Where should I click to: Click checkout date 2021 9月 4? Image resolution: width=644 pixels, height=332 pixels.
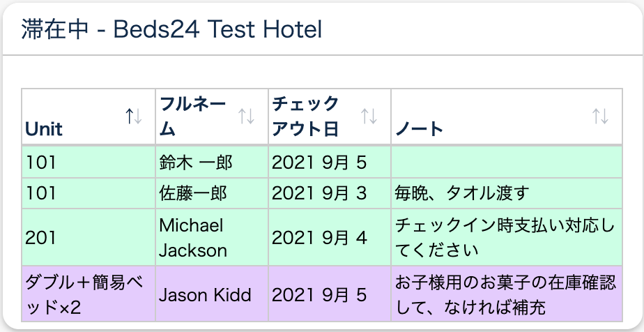pos(319,237)
